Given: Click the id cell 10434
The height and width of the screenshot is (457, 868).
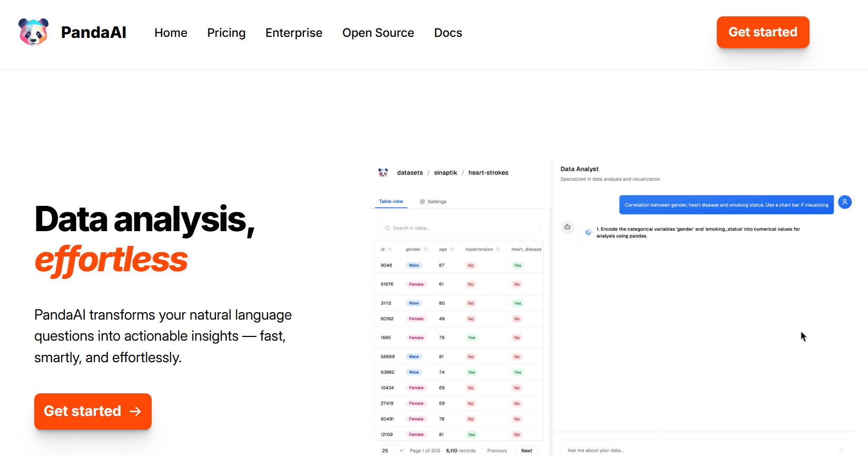Looking at the screenshot, I should point(387,388).
